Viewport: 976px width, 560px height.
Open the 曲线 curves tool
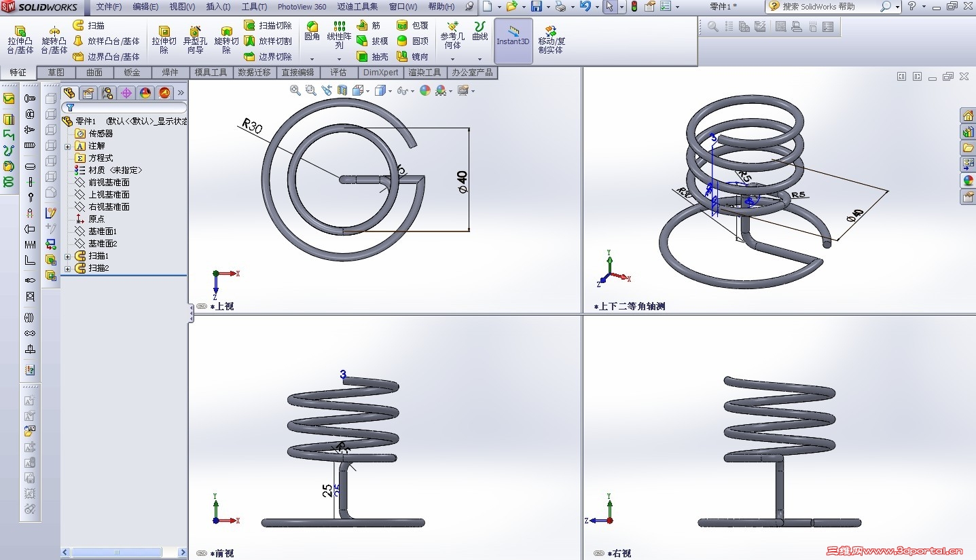pyautogui.click(x=480, y=31)
